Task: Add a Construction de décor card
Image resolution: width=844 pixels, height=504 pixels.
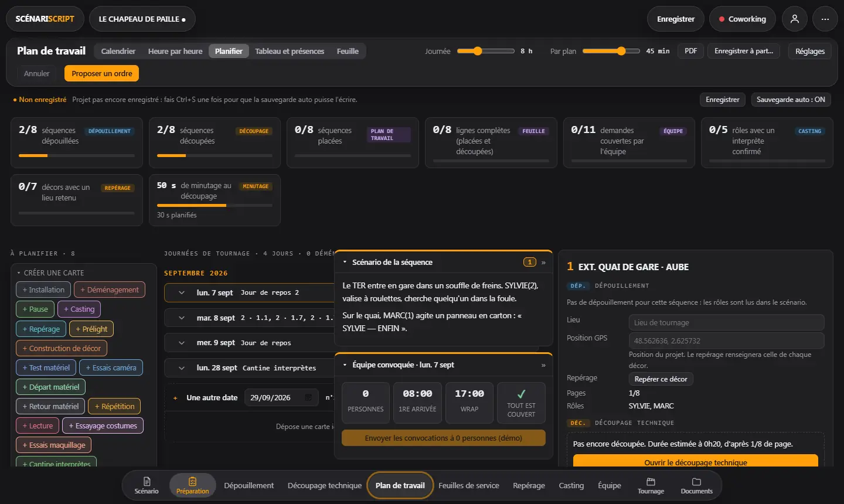Action: pyautogui.click(x=62, y=349)
